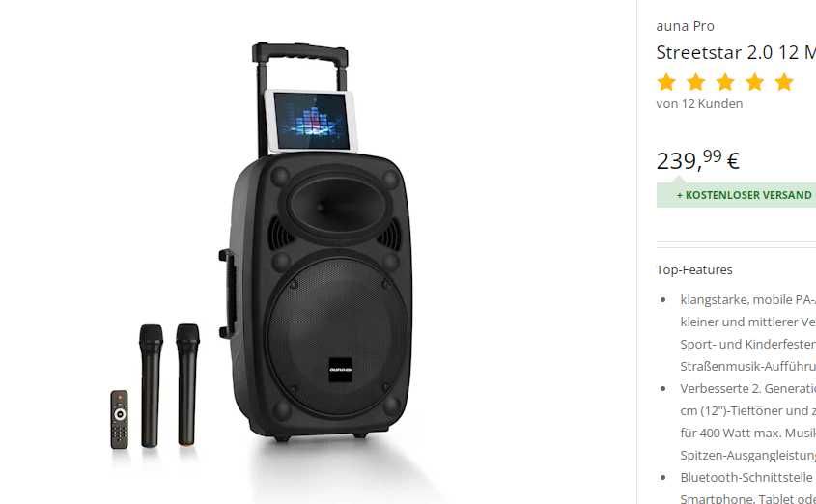Click the second yellow rating star
The height and width of the screenshot is (504, 816).
pyautogui.click(x=696, y=82)
